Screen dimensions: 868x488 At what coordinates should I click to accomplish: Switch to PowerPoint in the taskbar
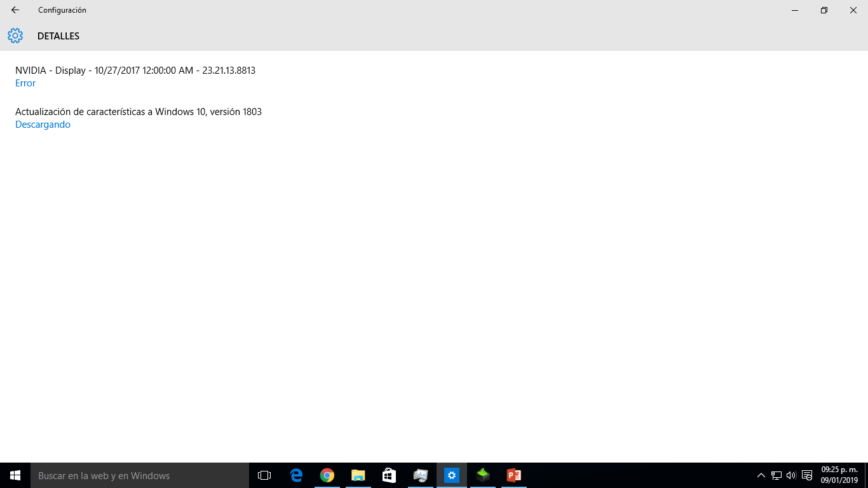[x=514, y=475]
